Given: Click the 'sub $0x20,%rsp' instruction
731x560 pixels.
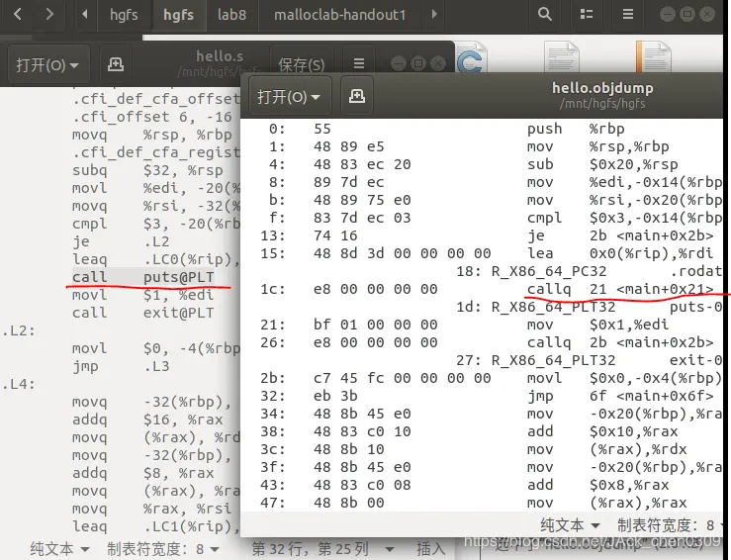Looking at the screenshot, I should [602, 164].
